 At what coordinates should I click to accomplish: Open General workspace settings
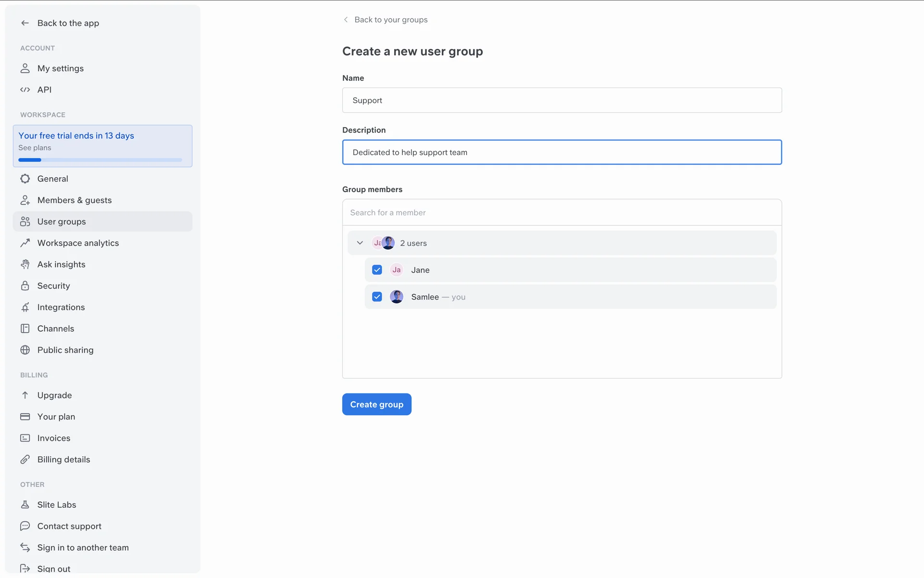pyautogui.click(x=53, y=179)
